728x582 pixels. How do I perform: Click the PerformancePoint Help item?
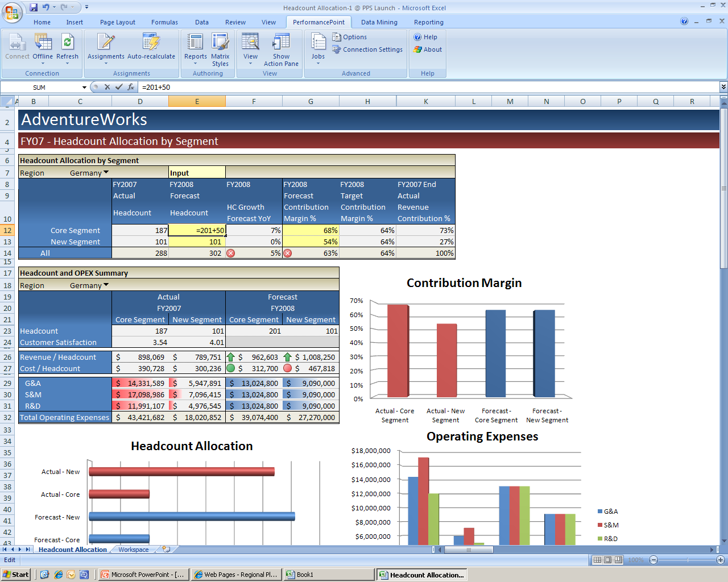click(x=425, y=37)
